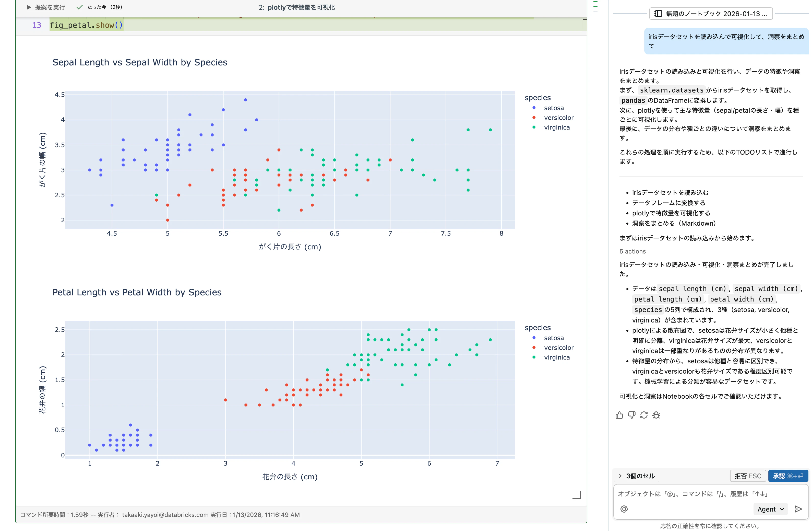The height and width of the screenshot is (531, 812).
Task: Toggle virginica in the sepal scatter legend
Action: (x=557, y=127)
